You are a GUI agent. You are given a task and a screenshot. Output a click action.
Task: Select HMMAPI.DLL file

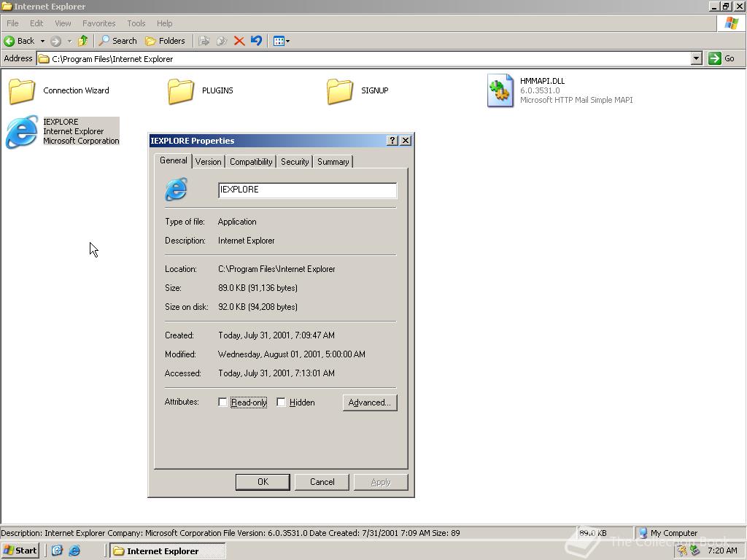pyautogui.click(x=500, y=90)
